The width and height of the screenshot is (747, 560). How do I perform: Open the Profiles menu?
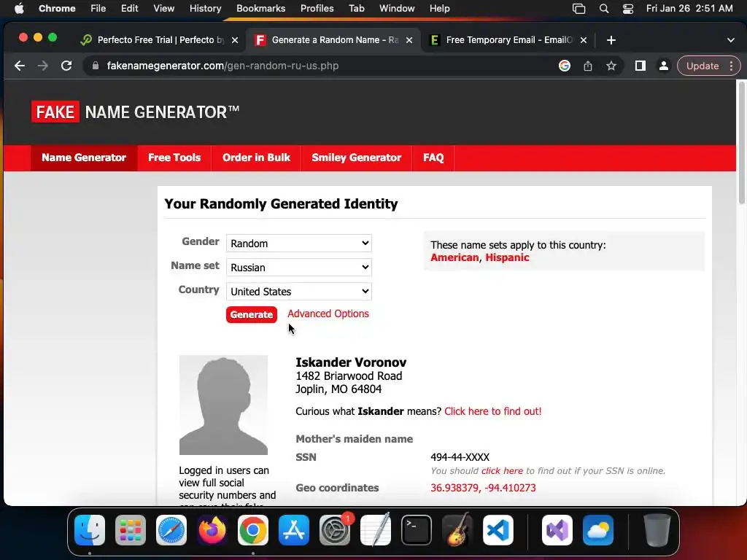pos(317,9)
